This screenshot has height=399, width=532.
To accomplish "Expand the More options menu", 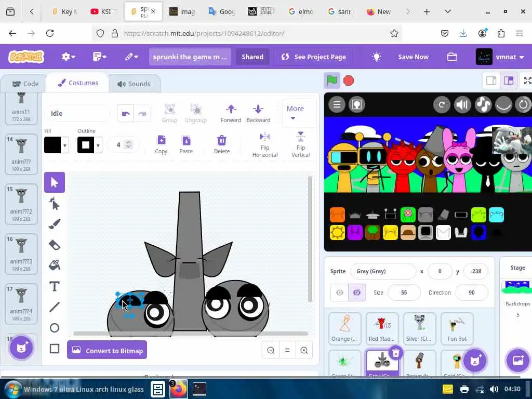I will pos(295,113).
